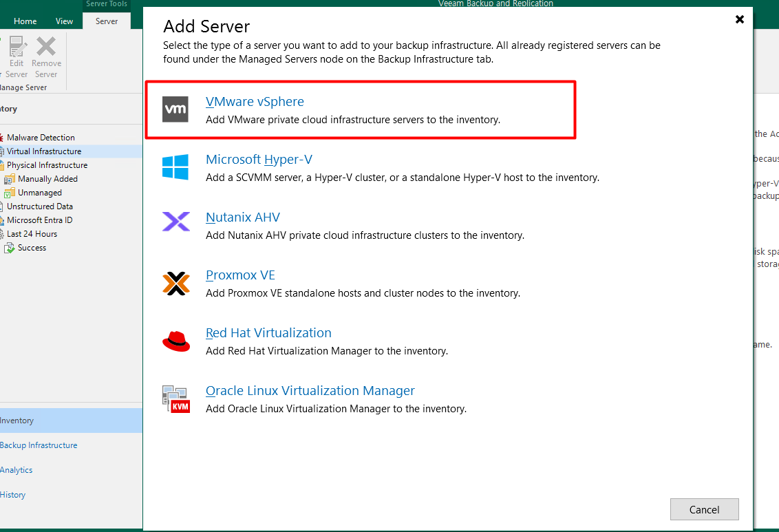779x532 pixels.
Task: Open Oracle Linux Virtualization Manager link
Action: tap(310, 391)
